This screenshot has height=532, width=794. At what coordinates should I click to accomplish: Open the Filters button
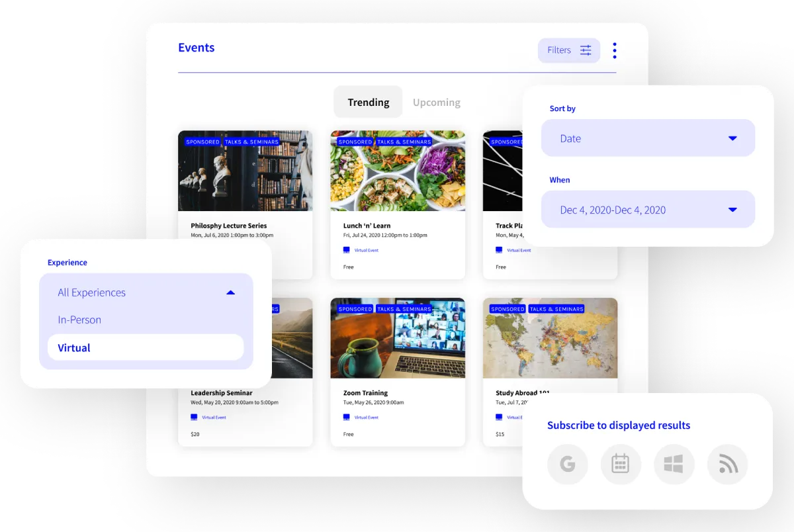[568, 50]
